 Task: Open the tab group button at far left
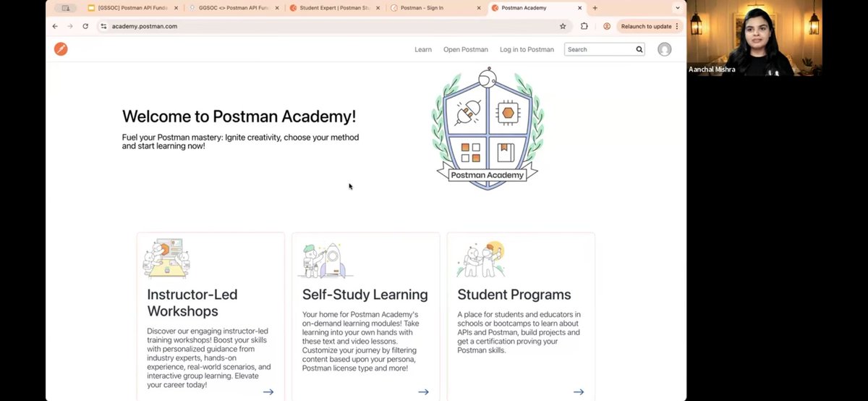click(67, 8)
